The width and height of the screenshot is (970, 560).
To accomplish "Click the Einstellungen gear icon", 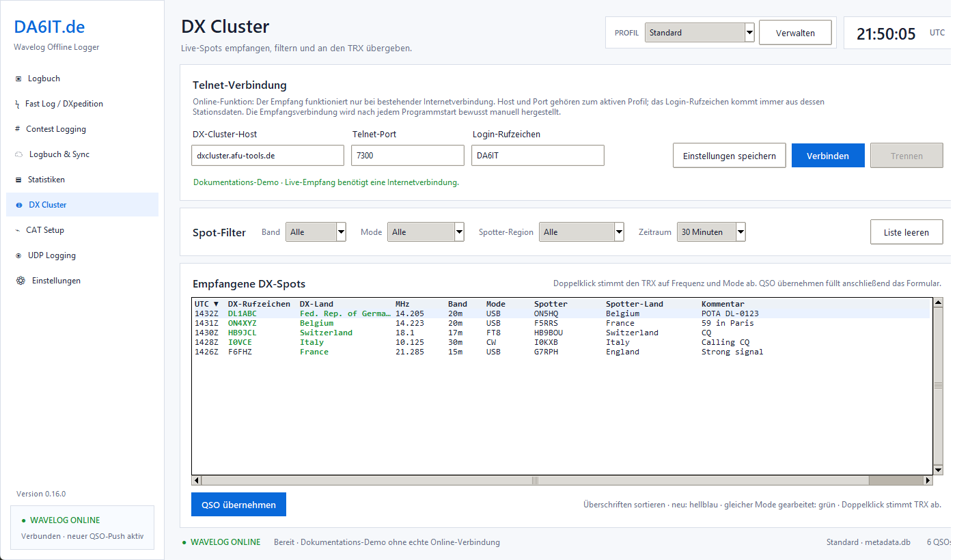I will [20, 281].
